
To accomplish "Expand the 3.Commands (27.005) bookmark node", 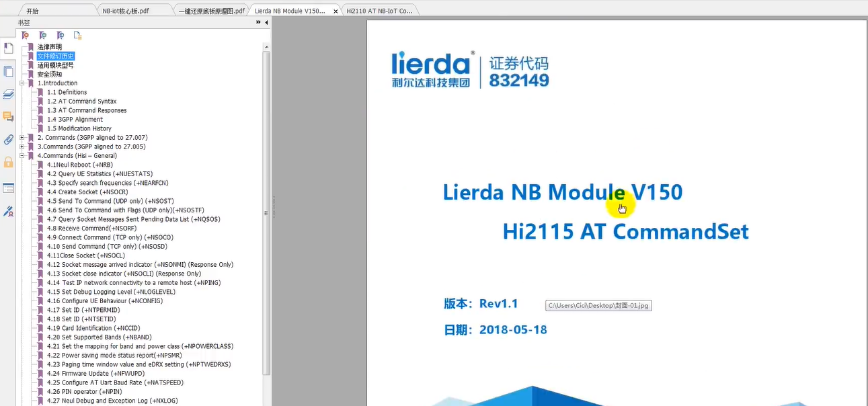I will coord(22,147).
